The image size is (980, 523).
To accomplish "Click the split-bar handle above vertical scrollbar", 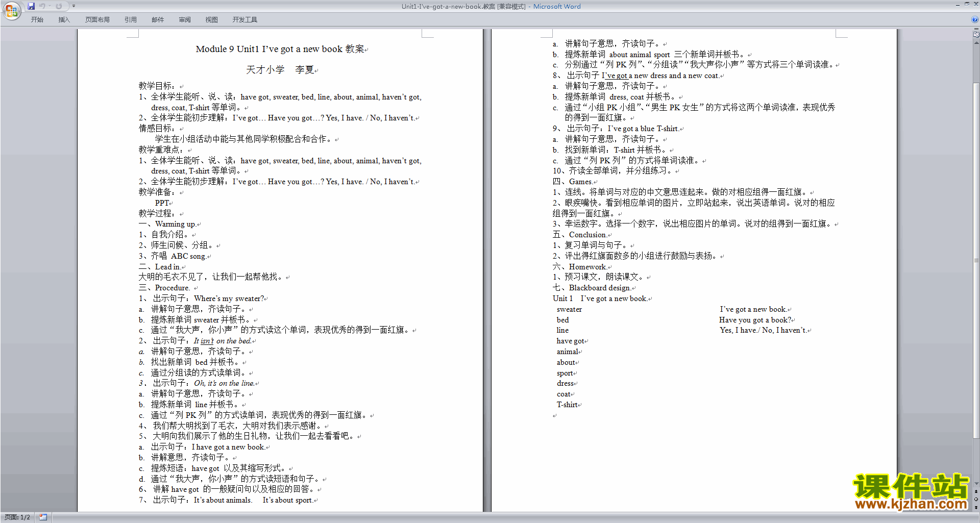I will click(x=976, y=30).
